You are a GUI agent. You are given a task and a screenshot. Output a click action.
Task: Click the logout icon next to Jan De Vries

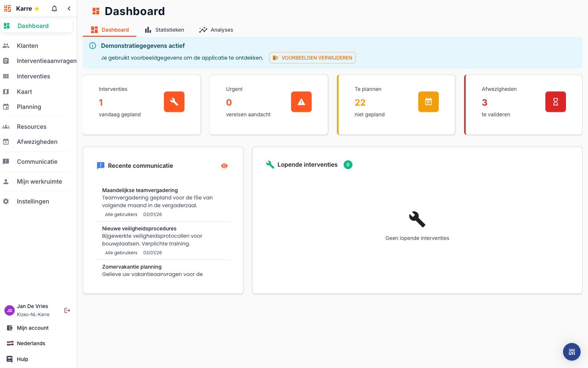tap(67, 310)
